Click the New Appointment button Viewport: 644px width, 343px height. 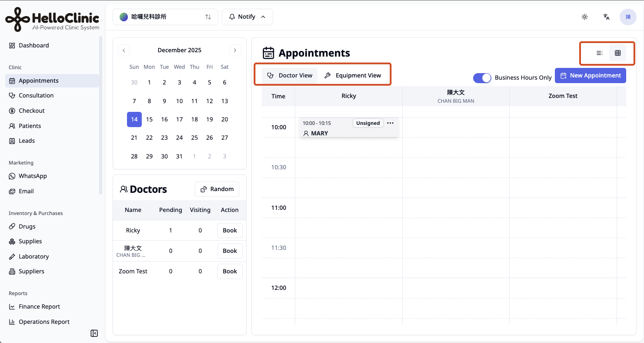point(591,75)
